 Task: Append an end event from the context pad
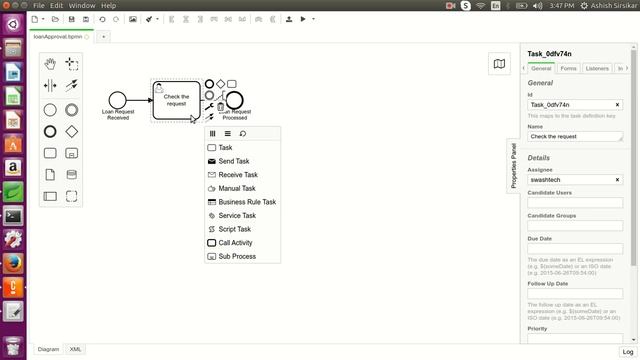209,84
